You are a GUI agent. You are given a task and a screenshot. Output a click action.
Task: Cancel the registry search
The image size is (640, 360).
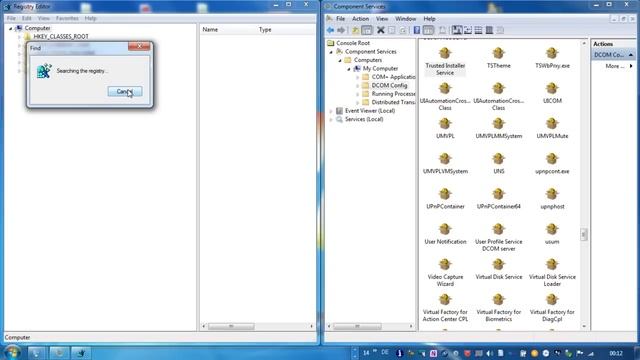tap(125, 91)
